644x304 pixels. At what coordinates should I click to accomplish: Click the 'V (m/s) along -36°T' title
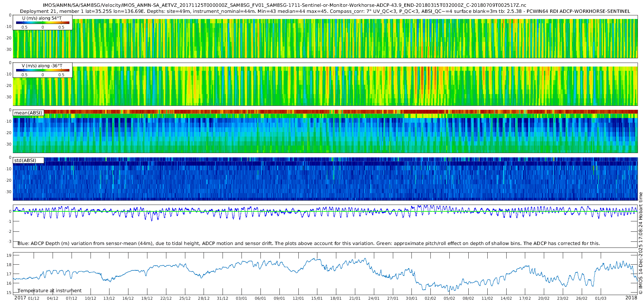point(42,66)
